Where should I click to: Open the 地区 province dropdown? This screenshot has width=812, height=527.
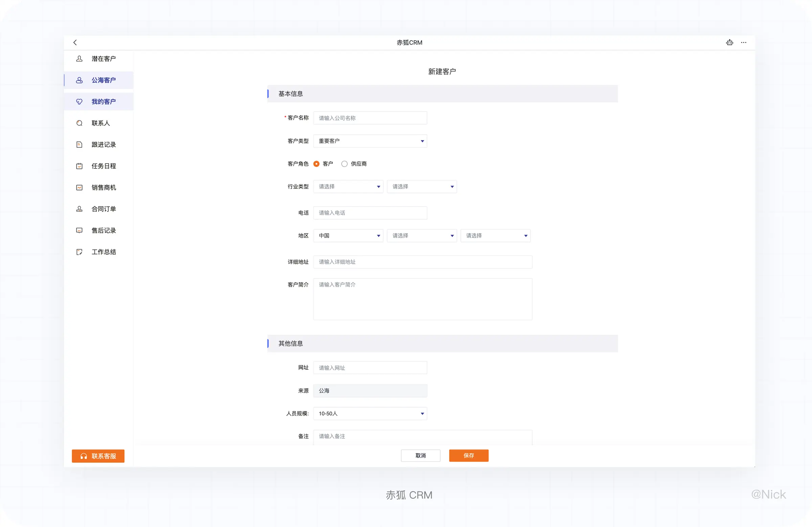(422, 236)
